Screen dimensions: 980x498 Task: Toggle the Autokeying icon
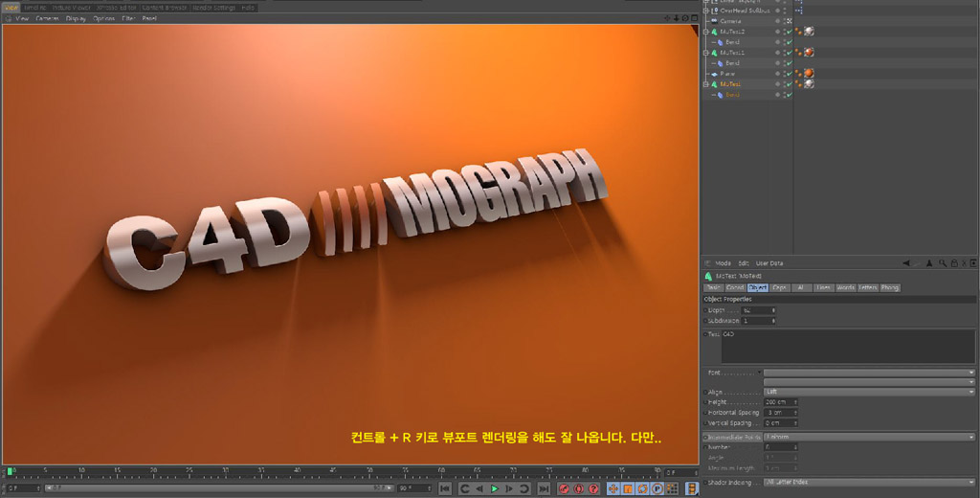[579, 488]
